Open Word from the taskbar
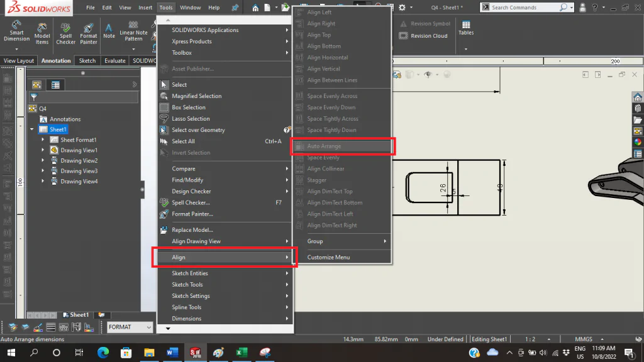 (x=172, y=353)
